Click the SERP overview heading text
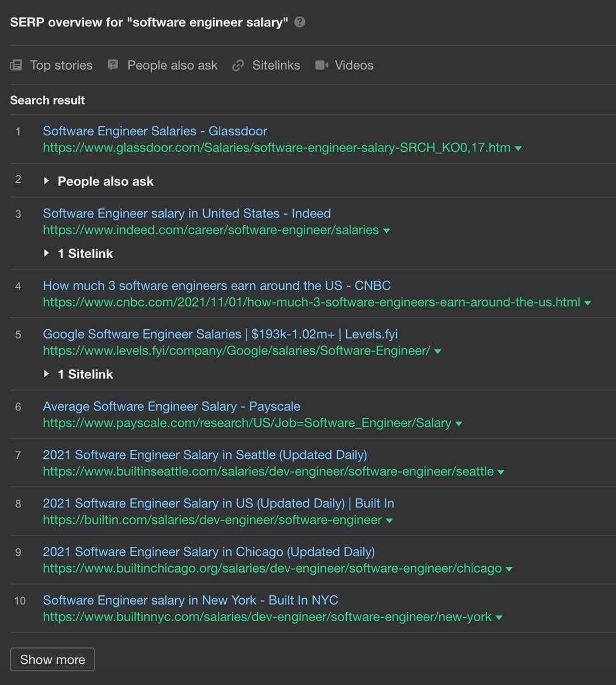This screenshot has width=616, height=685. (x=149, y=22)
